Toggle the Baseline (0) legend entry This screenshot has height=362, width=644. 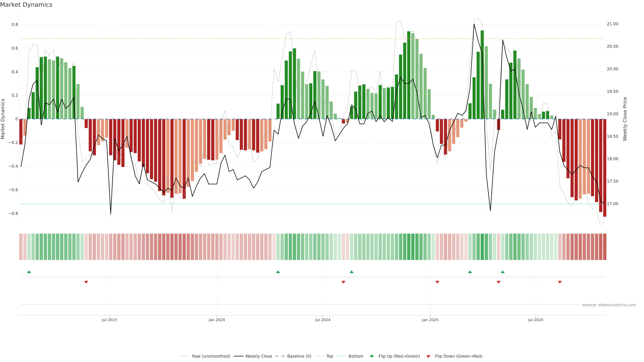coord(299,356)
